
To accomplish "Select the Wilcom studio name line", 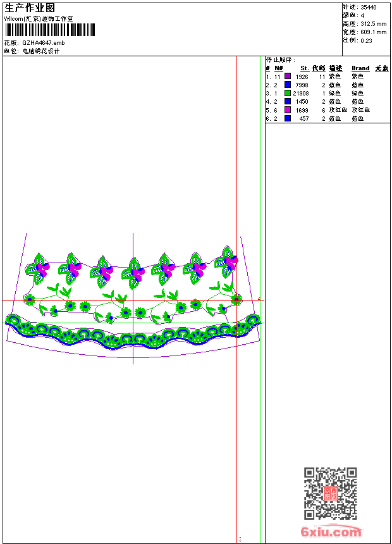I will (x=38, y=19).
